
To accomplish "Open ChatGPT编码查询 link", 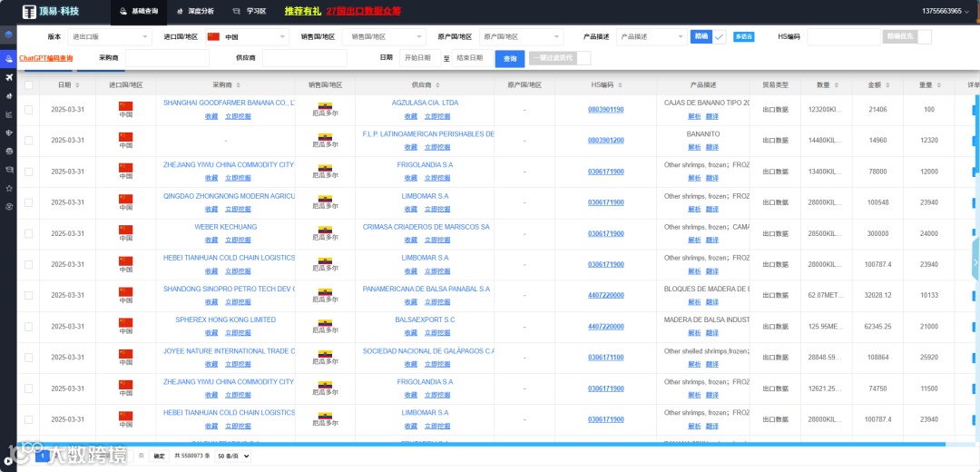I will pos(46,58).
